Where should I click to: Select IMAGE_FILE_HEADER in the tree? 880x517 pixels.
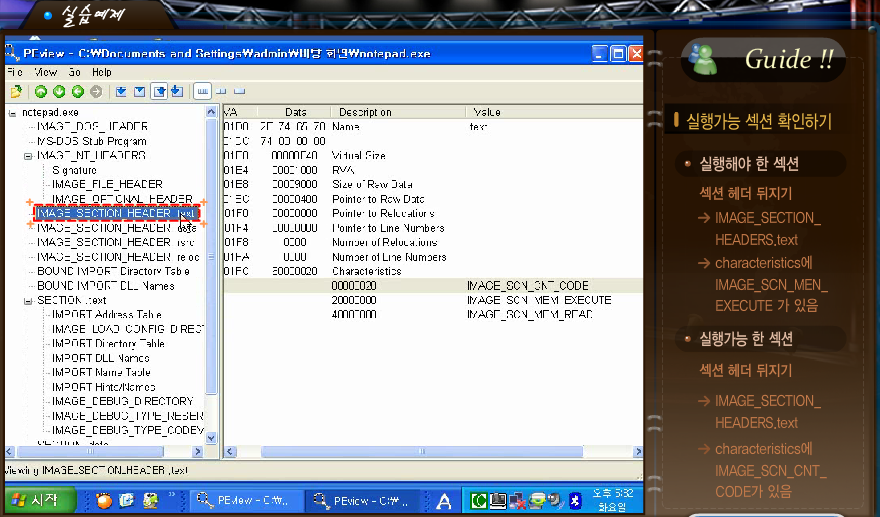107,184
